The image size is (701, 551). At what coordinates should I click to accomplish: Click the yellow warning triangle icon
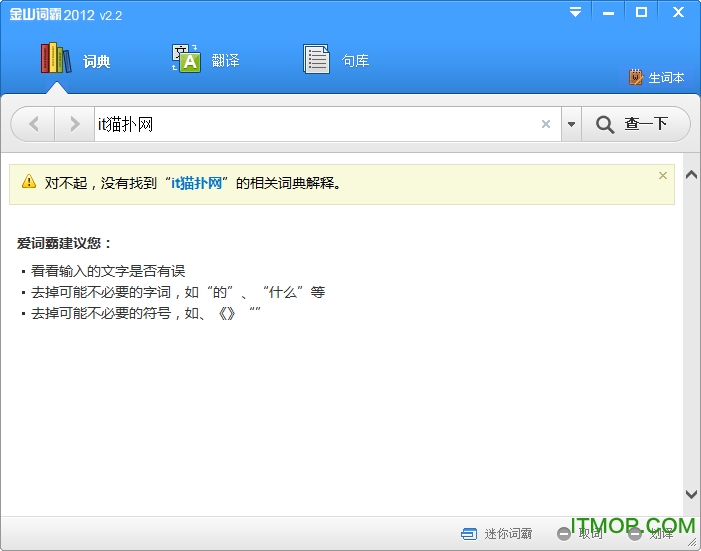(28, 183)
